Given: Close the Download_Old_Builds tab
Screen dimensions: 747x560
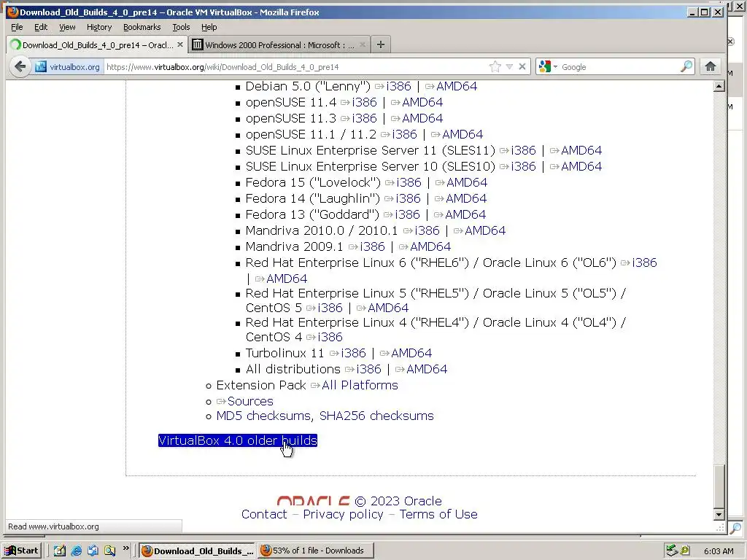Looking at the screenshot, I should click(x=179, y=44).
